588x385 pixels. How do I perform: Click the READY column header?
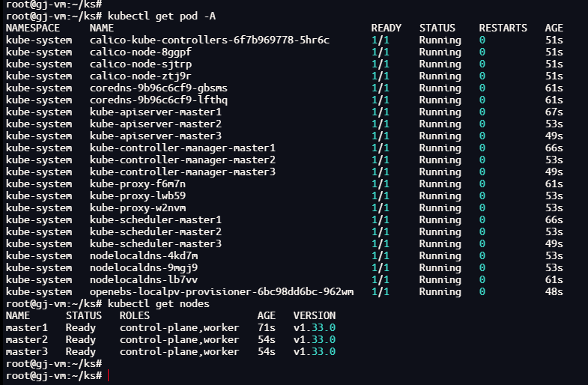(386, 28)
